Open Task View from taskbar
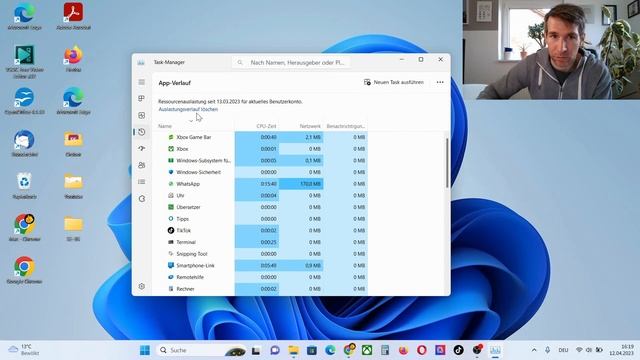Screen dimensions: 640x360 pyautogui.click(x=256, y=350)
